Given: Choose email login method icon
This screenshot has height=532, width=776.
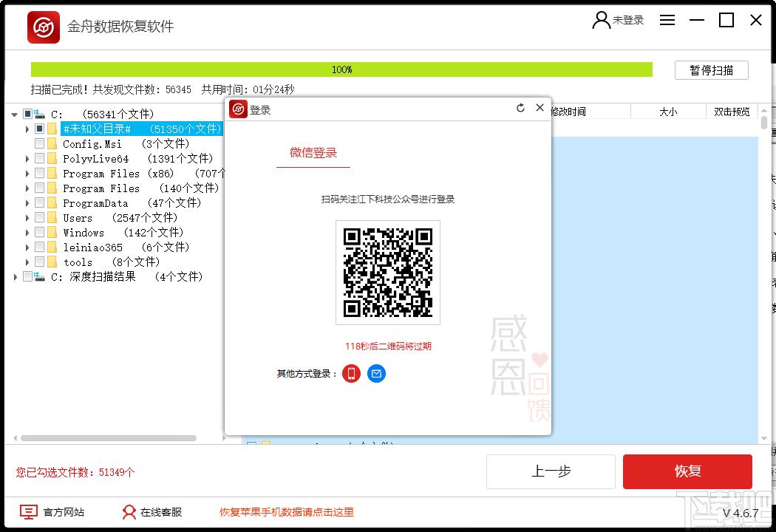Looking at the screenshot, I should 377,374.
